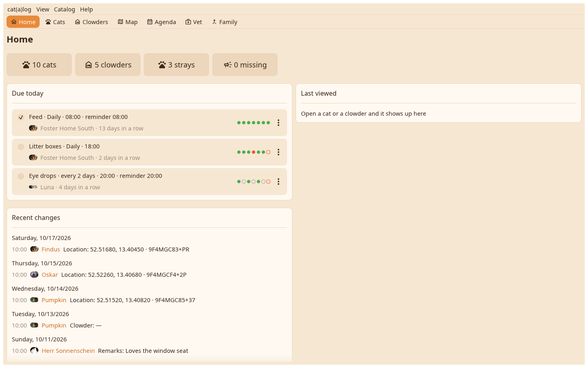Click Feed task's streak dots indicator
This screenshot has height=368, width=588.
coord(254,123)
